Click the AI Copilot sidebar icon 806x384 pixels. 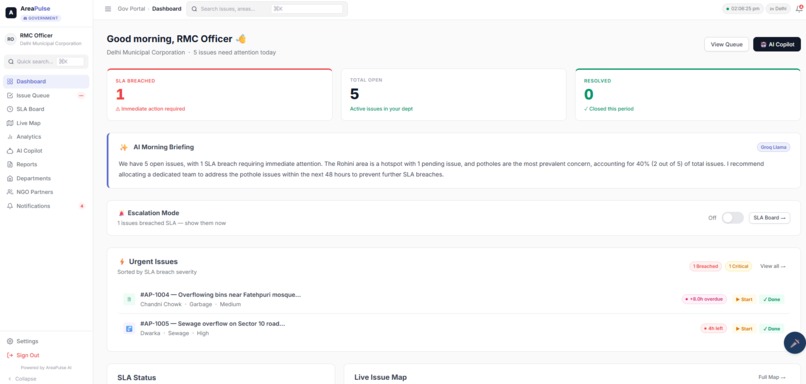click(10, 151)
